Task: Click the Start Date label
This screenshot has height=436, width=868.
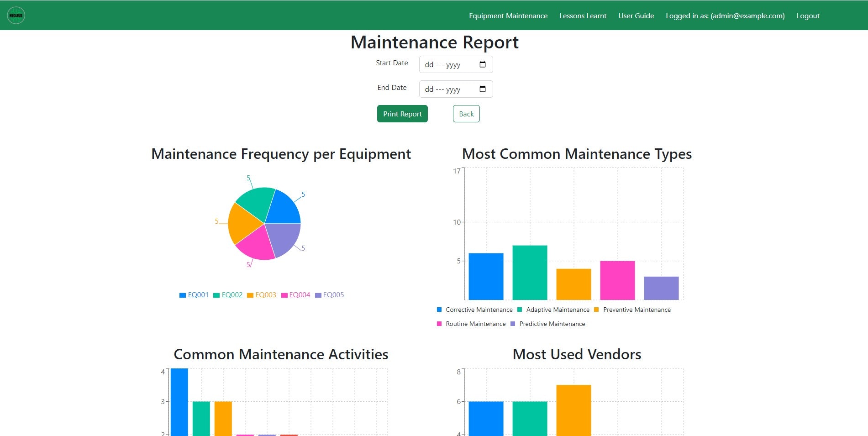Action: coord(392,63)
